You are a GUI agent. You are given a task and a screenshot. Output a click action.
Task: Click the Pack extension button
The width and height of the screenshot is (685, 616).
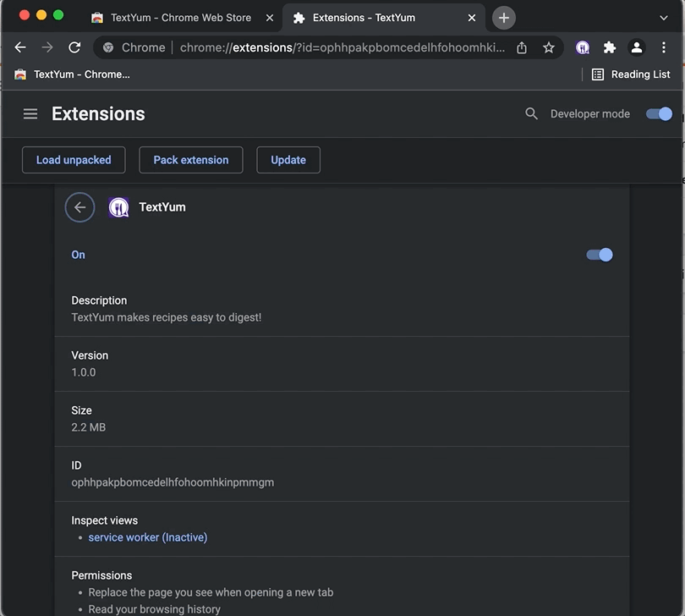[191, 160]
